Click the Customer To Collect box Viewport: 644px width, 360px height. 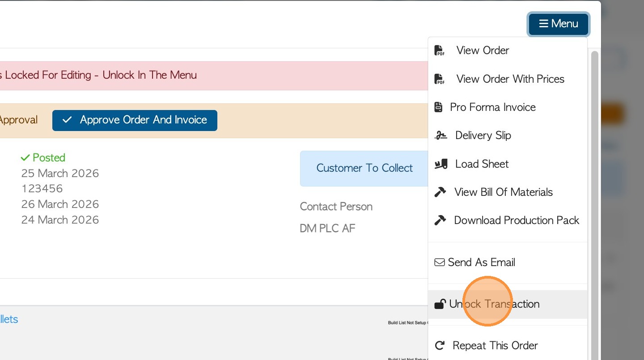[x=364, y=168]
